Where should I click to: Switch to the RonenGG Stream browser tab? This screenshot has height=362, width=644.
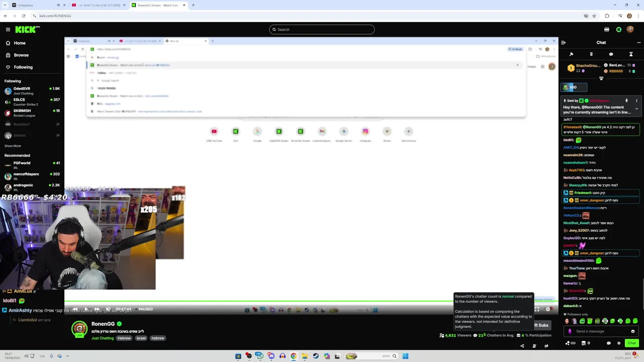click(159, 5)
